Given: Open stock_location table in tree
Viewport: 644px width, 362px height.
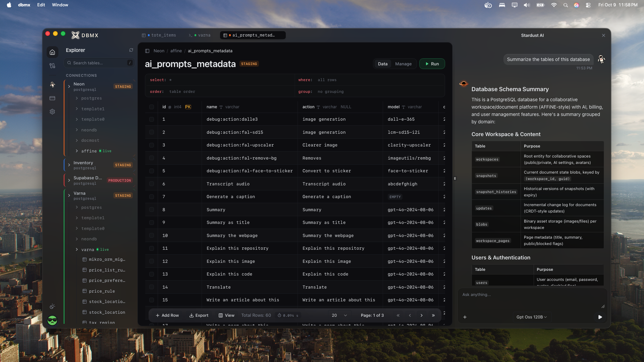Looking at the screenshot, I should (104, 312).
